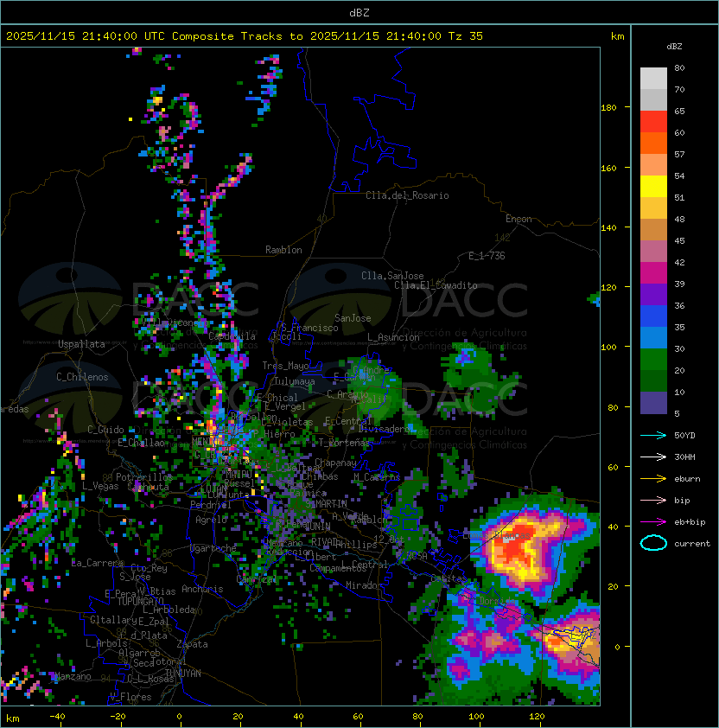Click the 'Potrerillos' map label
The height and width of the screenshot is (728, 719).
[144, 477]
